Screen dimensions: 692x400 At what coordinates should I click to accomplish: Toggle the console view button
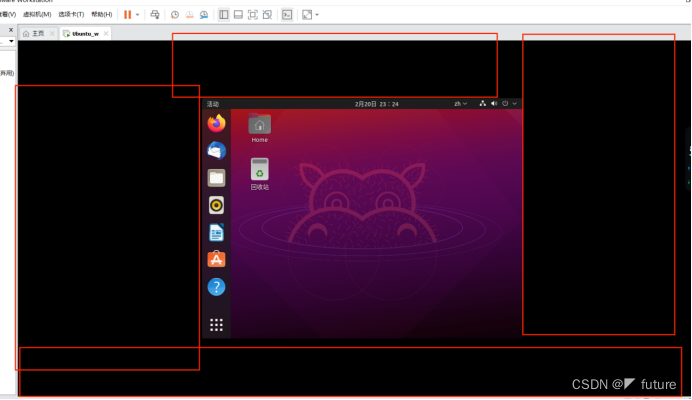point(287,15)
